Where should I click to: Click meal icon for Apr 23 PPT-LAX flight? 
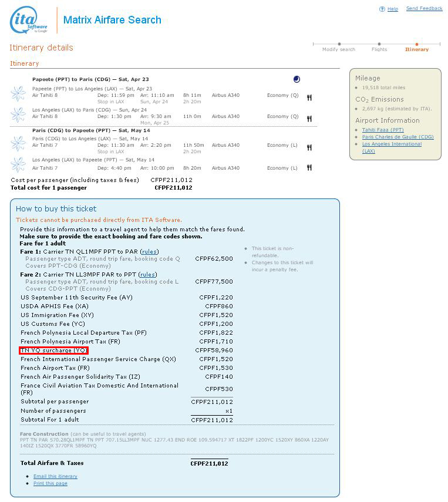coord(309,97)
